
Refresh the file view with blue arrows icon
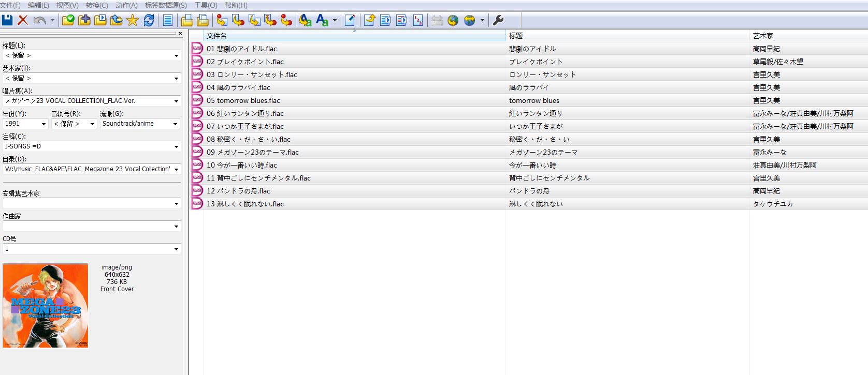149,20
